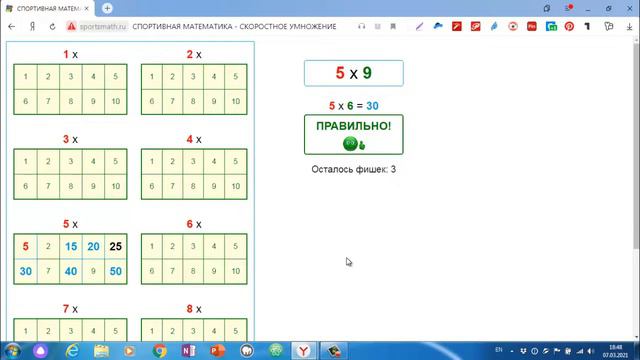Click the blue 20 cell in the 5x table

coord(93,247)
